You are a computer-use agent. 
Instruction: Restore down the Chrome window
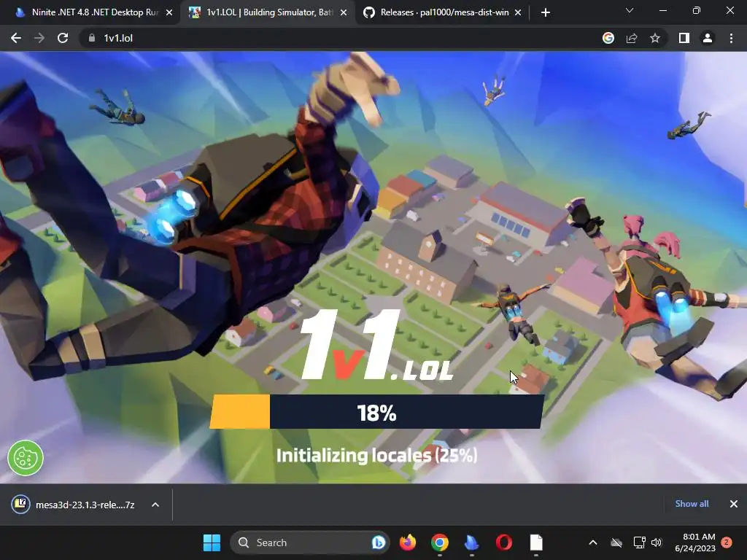click(697, 10)
